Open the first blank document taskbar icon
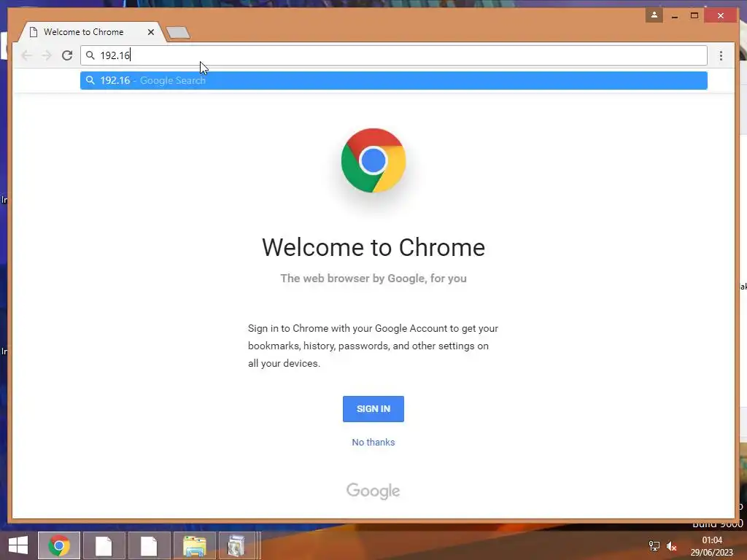 click(104, 545)
